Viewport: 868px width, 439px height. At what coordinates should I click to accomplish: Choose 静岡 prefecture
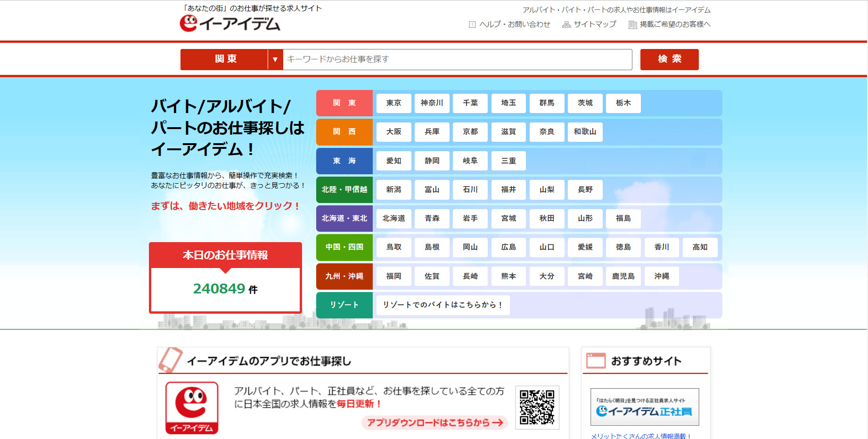(x=432, y=161)
